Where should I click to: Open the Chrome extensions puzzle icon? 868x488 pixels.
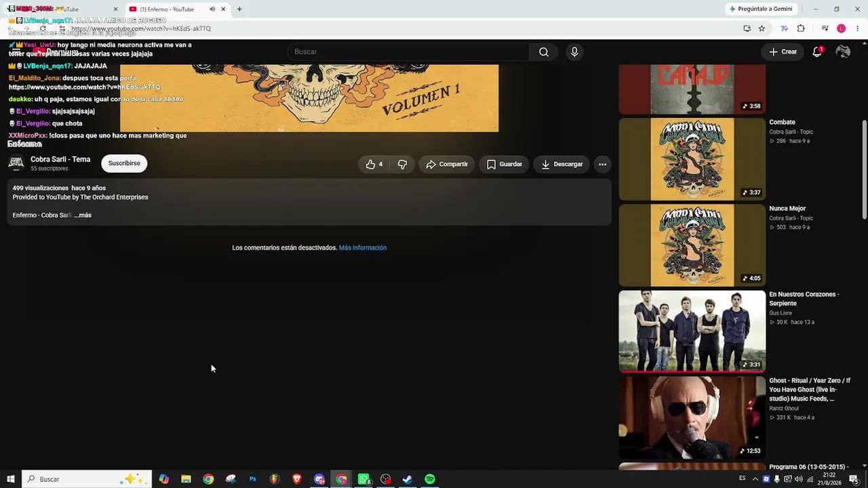pos(801,28)
